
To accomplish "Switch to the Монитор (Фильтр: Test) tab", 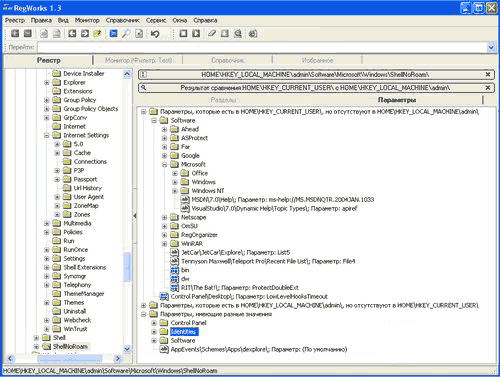I will click(x=138, y=60).
